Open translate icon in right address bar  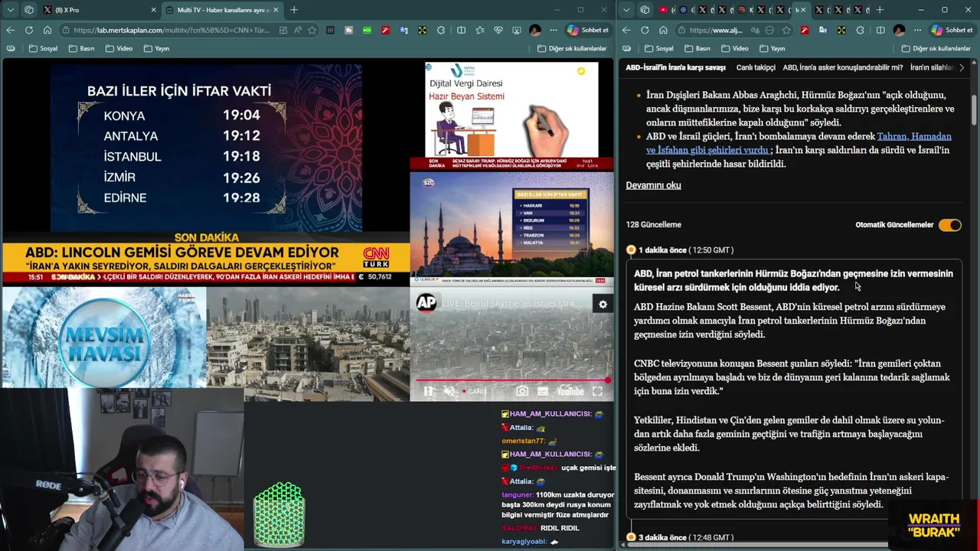click(755, 30)
